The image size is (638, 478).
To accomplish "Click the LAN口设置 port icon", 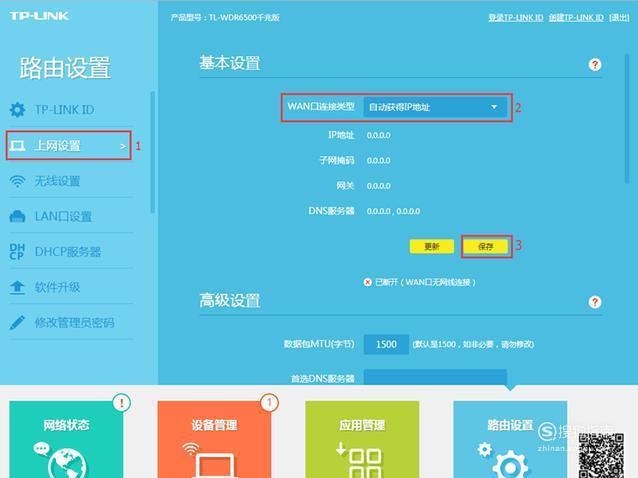I will (x=17, y=217).
